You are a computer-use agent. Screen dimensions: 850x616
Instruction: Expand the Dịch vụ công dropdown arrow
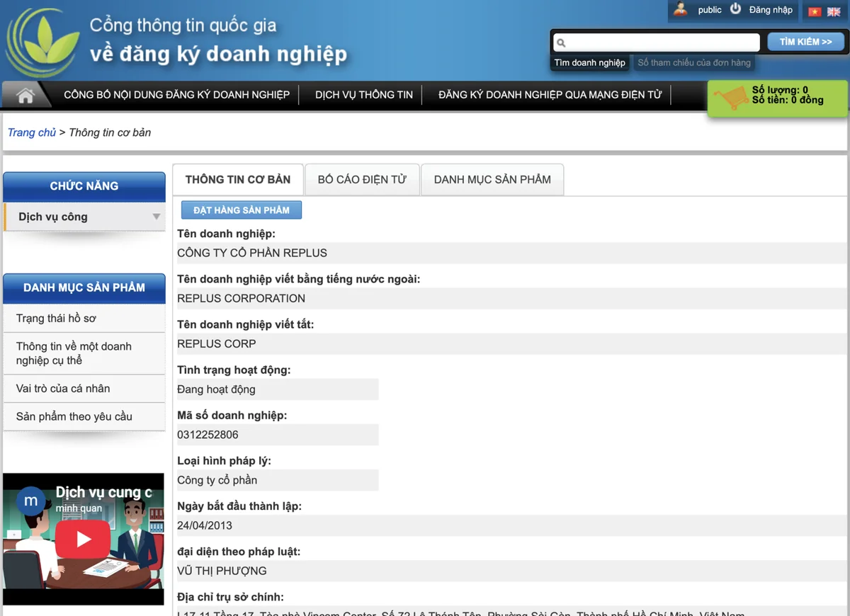(x=157, y=217)
